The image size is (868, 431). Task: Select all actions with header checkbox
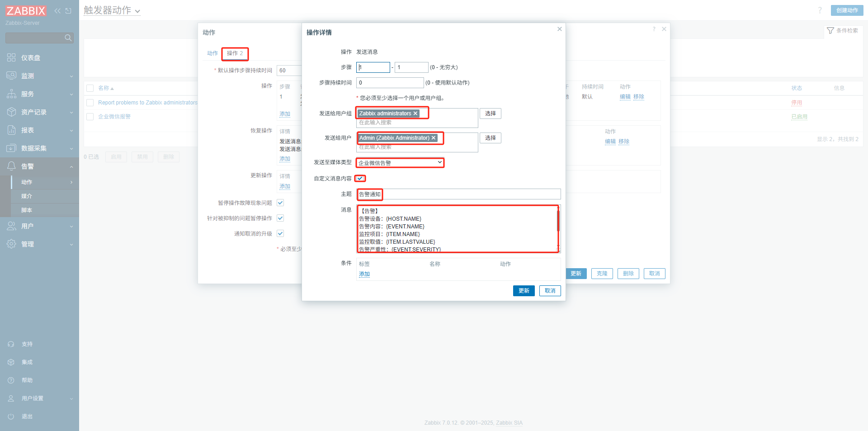[x=90, y=88]
